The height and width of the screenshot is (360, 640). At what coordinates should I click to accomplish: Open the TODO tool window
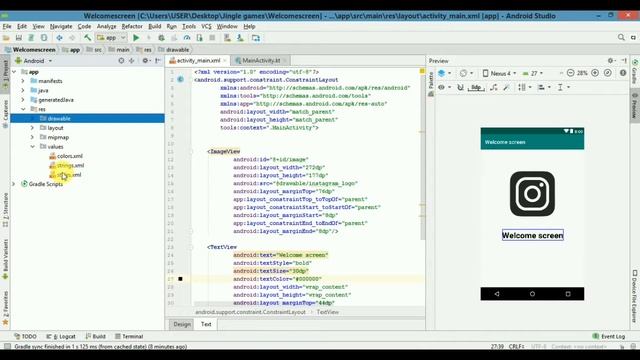25,336
